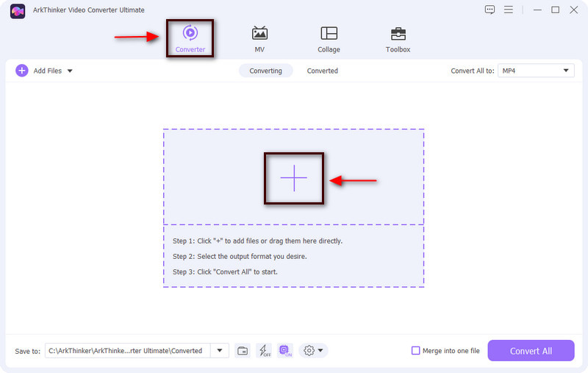Expand the Save to path dropdown arrow

[x=220, y=351]
